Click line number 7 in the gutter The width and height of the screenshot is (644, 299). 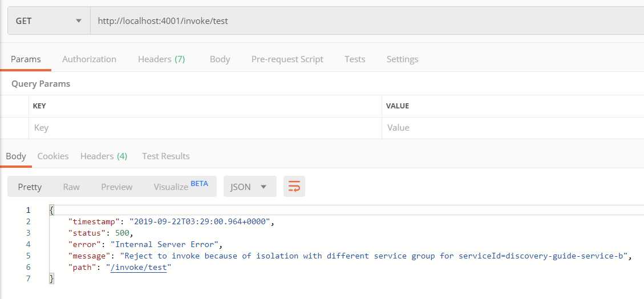click(x=29, y=279)
